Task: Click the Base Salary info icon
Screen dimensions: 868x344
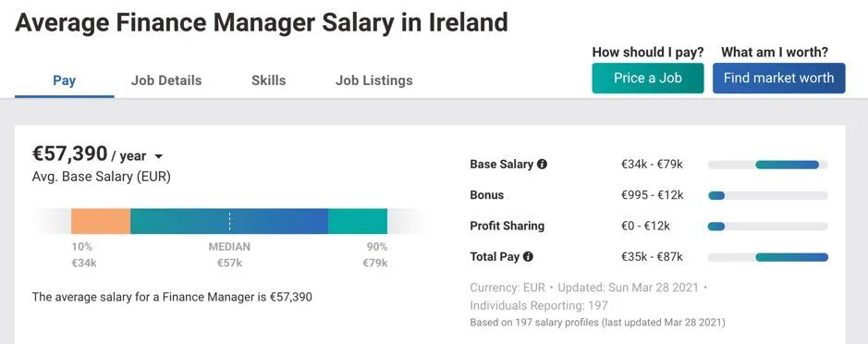Action: point(543,165)
